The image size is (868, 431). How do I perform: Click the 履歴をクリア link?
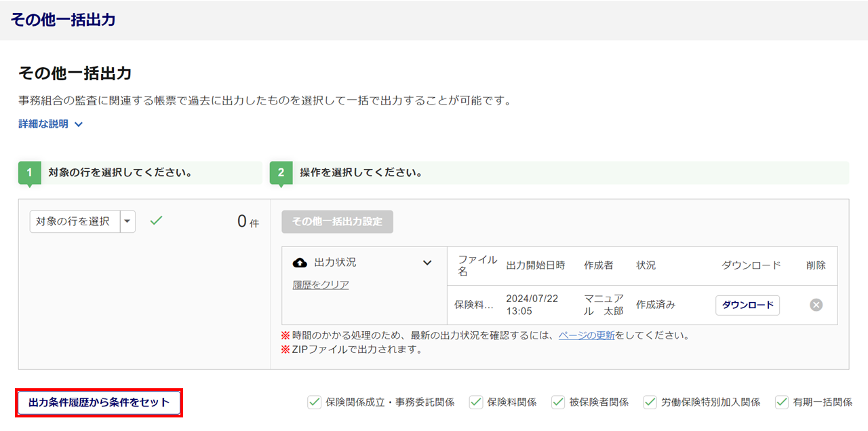[321, 285]
